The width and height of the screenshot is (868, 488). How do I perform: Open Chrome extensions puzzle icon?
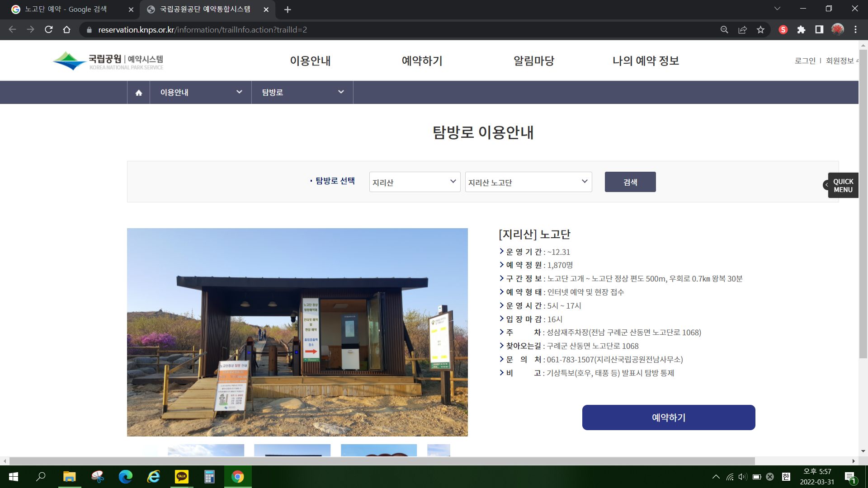click(801, 29)
